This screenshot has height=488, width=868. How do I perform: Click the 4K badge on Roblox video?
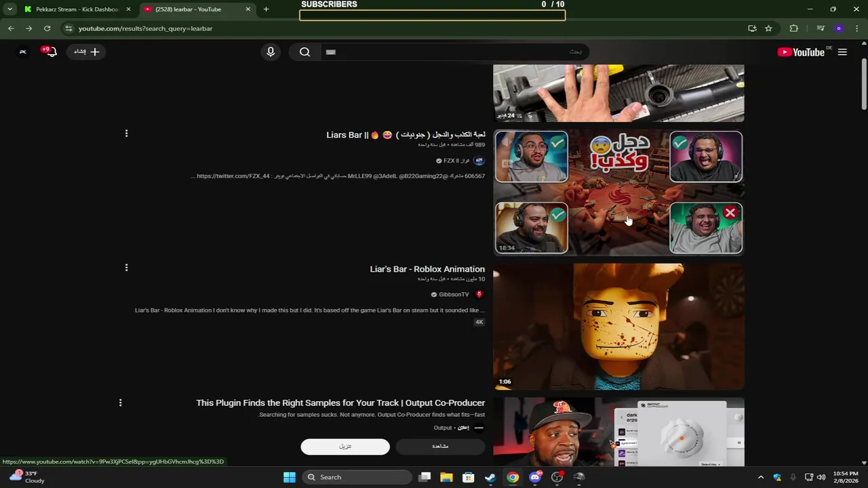pos(479,322)
